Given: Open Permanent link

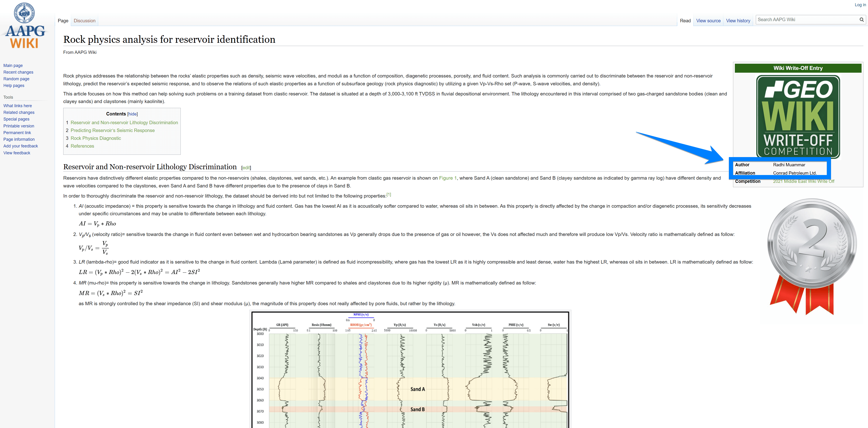Looking at the screenshot, I should pyautogui.click(x=17, y=133).
